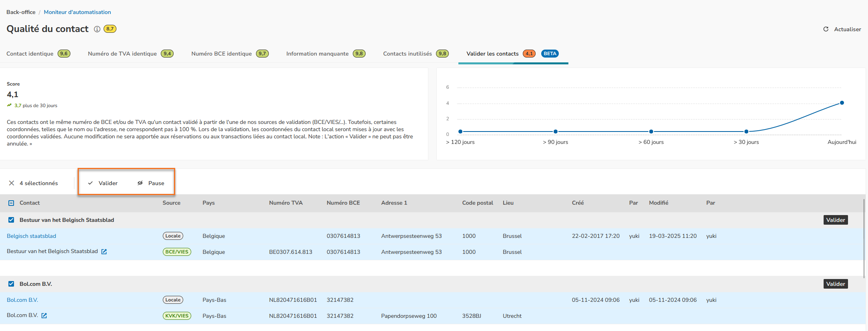This screenshot has height=331, width=868.
Task: Click the Papendorpseweg 100 address cell
Action: click(409, 316)
